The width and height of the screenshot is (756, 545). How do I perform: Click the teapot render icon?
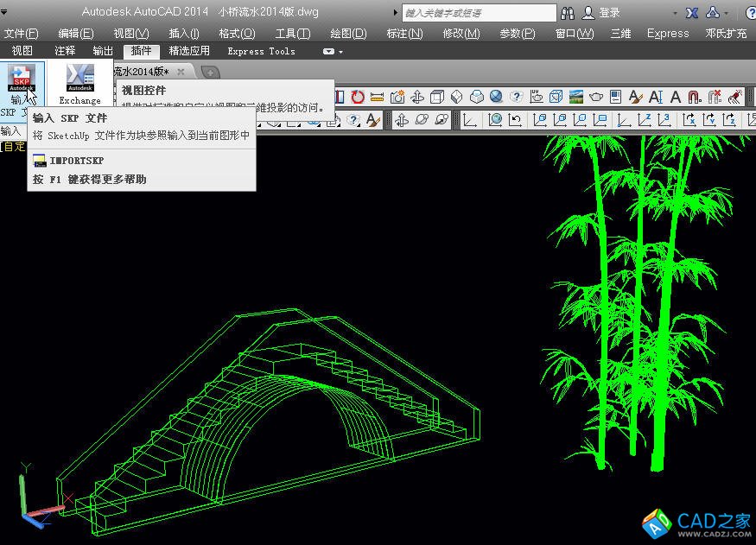click(596, 98)
